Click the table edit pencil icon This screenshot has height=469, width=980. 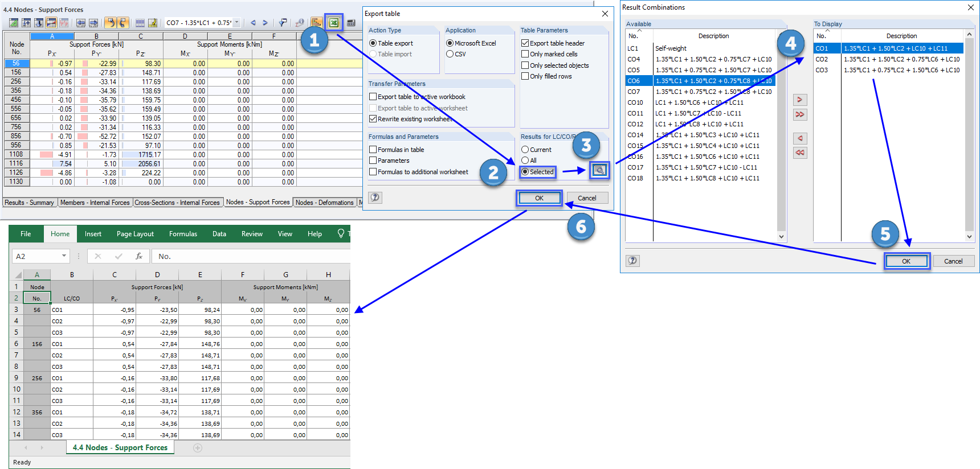pyautogui.click(x=153, y=23)
